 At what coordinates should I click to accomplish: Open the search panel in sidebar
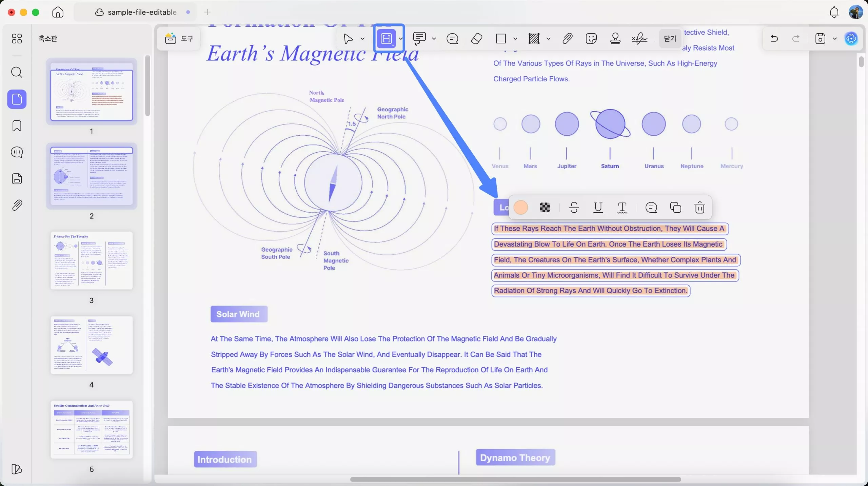coord(17,72)
